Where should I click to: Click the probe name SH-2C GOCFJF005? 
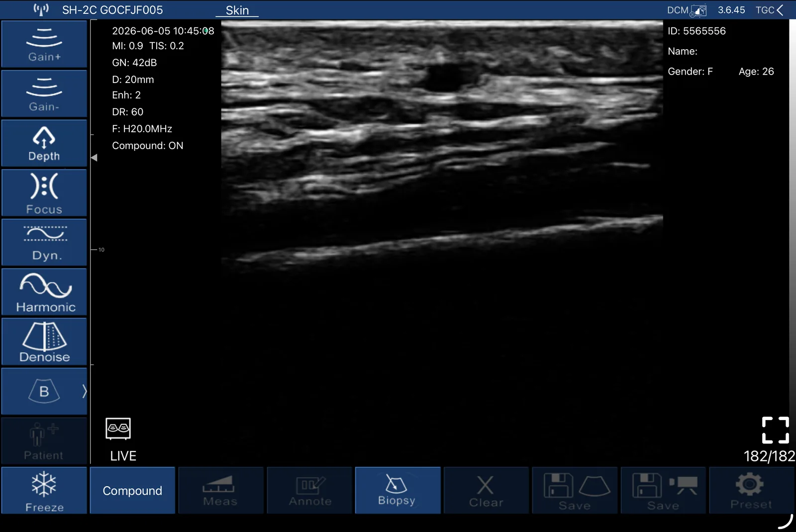coord(112,10)
